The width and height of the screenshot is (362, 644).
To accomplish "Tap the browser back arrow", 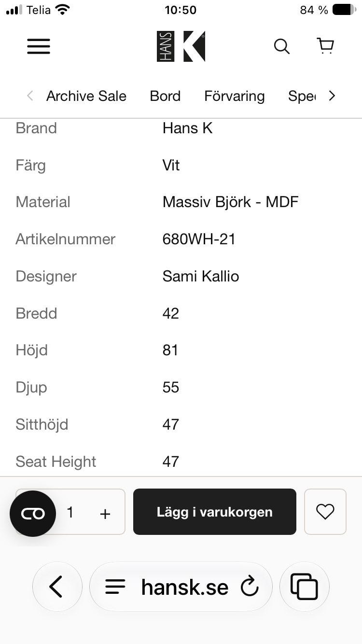I will point(57,587).
